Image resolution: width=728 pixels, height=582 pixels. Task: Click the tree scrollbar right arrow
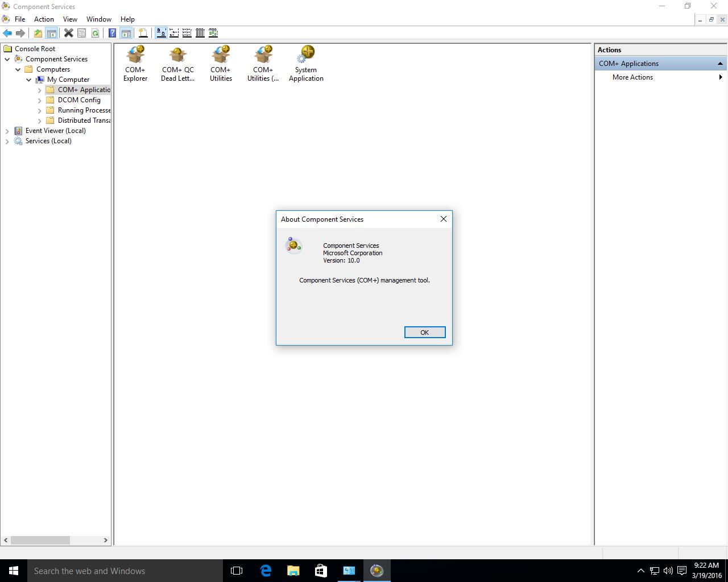point(105,540)
